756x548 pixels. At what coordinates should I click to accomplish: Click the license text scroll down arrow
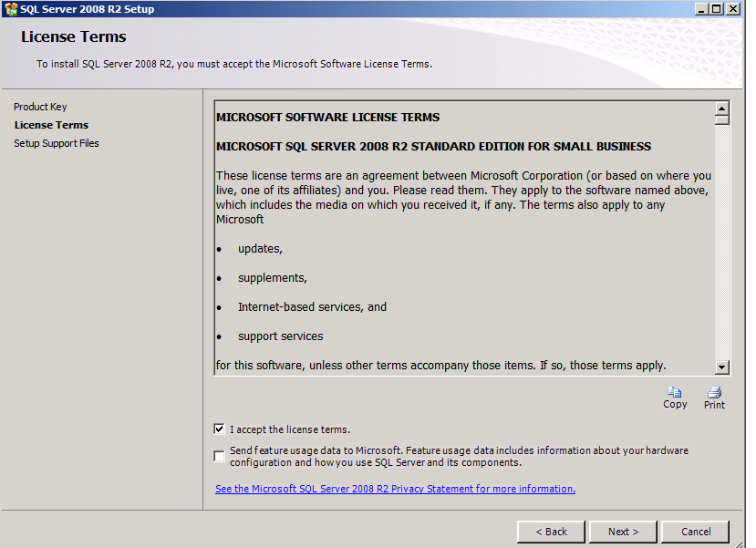[721, 367]
